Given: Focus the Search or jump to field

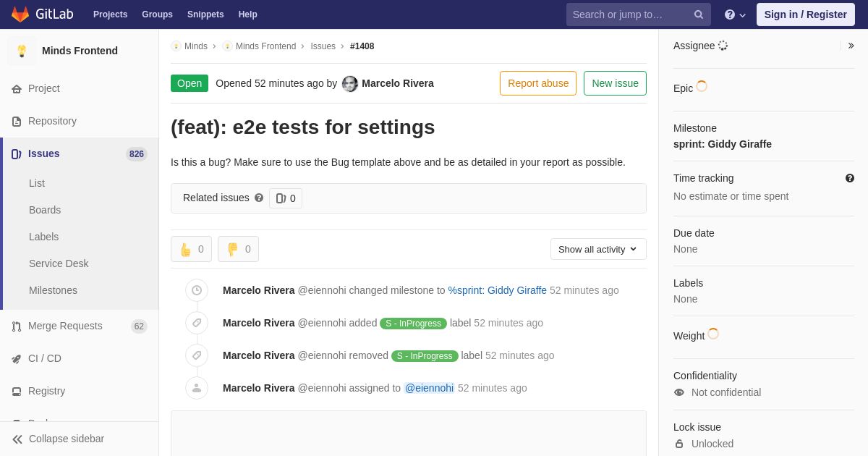Looking at the screenshot, I should pyautogui.click(x=629, y=14).
